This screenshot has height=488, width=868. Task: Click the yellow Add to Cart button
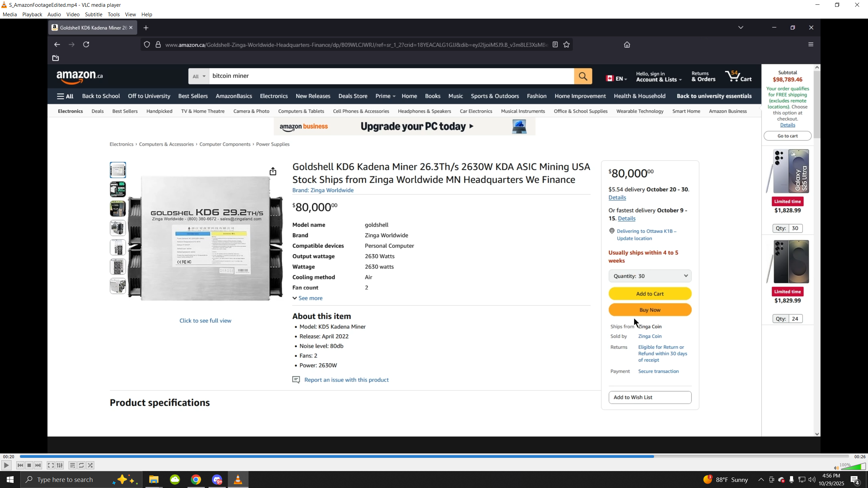pyautogui.click(x=650, y=294)
